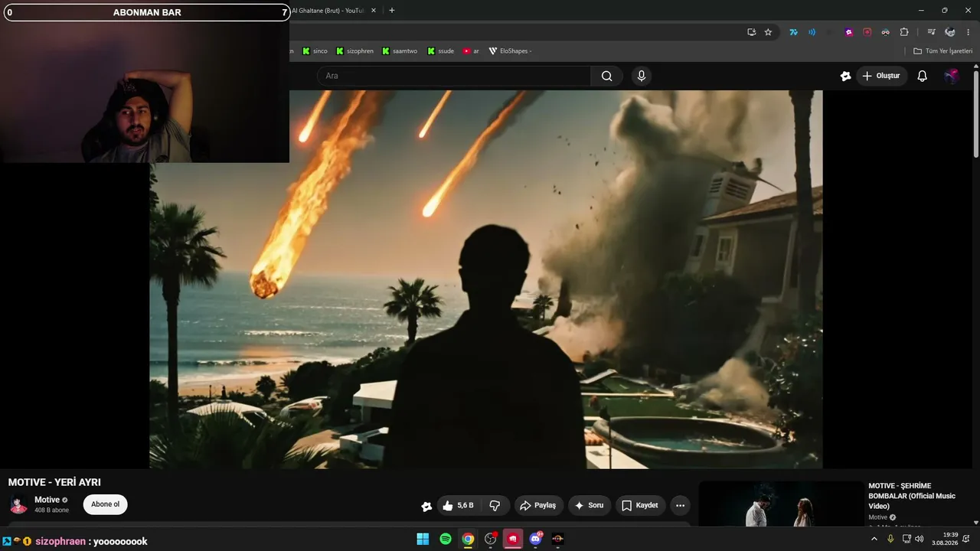Show hidden system tray icons
The width and height of the screenshot is (980, 551).
[x=874, y=540]
